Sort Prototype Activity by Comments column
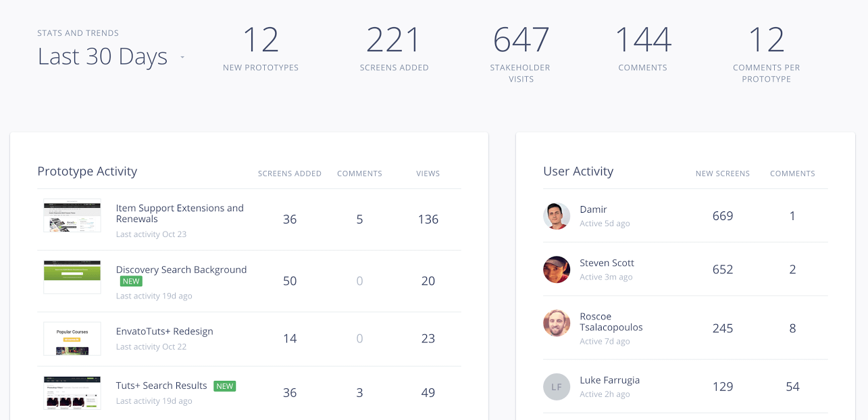868x420 pixels. pos(359,174)
